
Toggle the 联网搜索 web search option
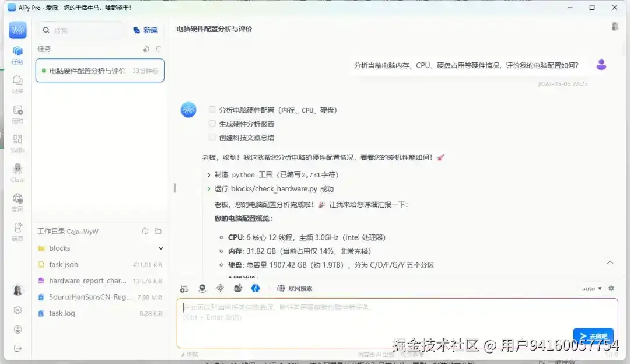[x=295, y=288]
